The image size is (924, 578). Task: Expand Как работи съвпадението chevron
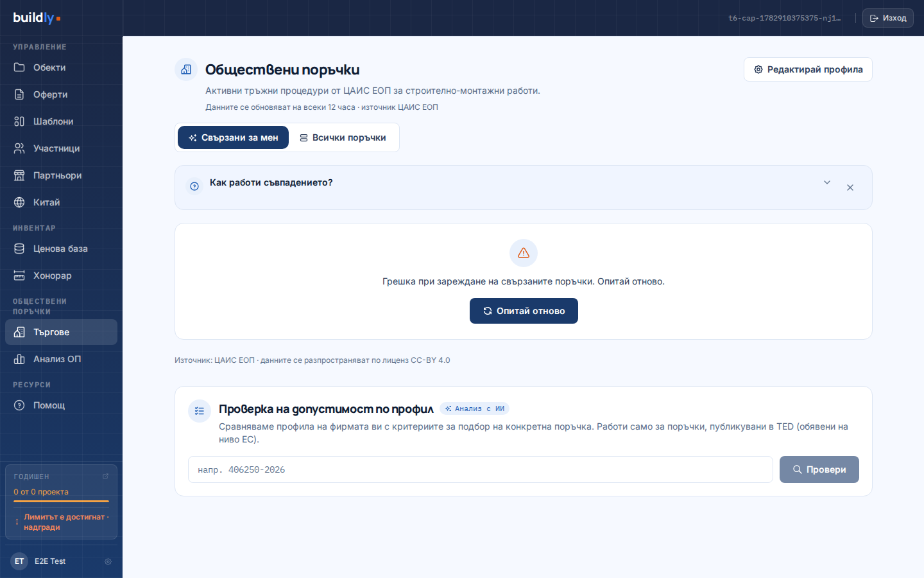[827, 182]
